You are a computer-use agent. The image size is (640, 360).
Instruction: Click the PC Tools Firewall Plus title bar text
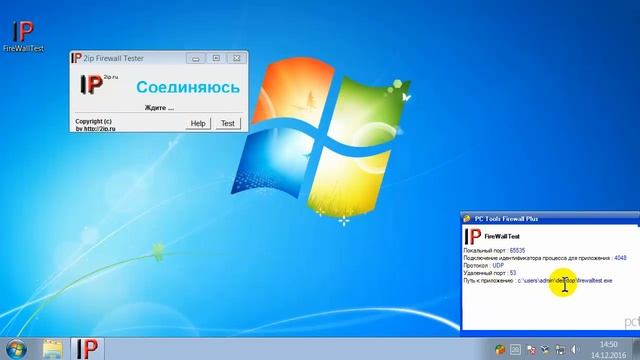point(506,219)
